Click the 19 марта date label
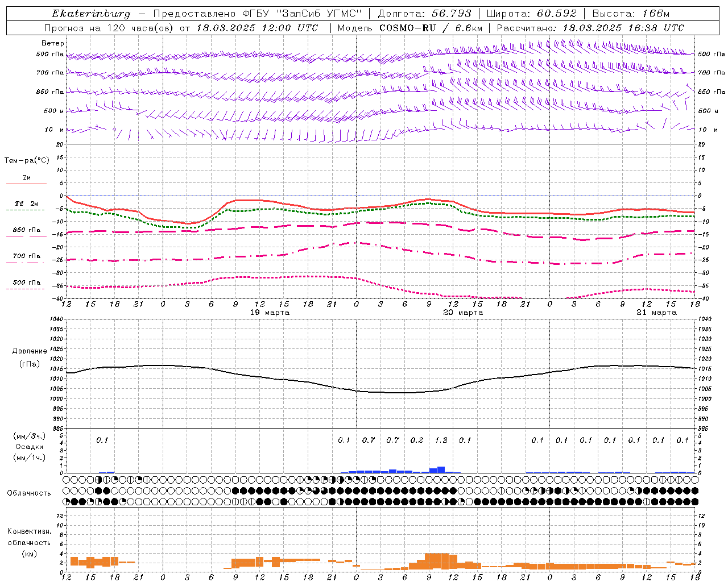The height and width of the screenshot is (582, 728). click(270, 313)
